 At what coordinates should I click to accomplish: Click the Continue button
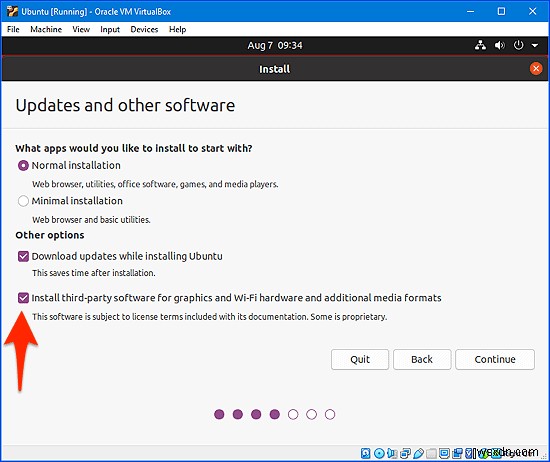point(495,359)
